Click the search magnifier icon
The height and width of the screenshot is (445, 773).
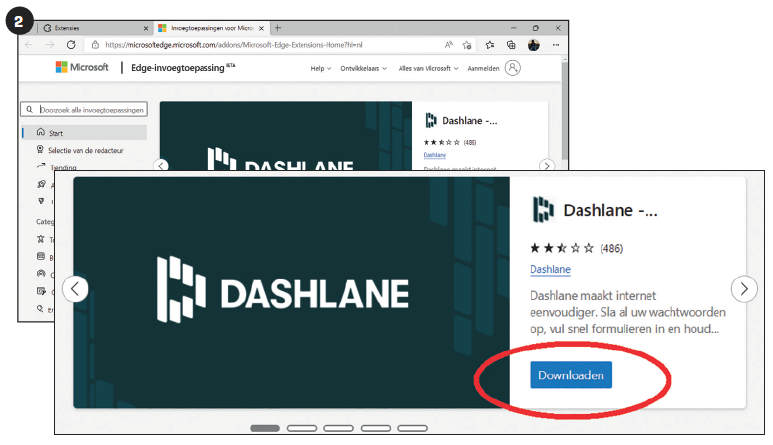(x=30, y=109)
